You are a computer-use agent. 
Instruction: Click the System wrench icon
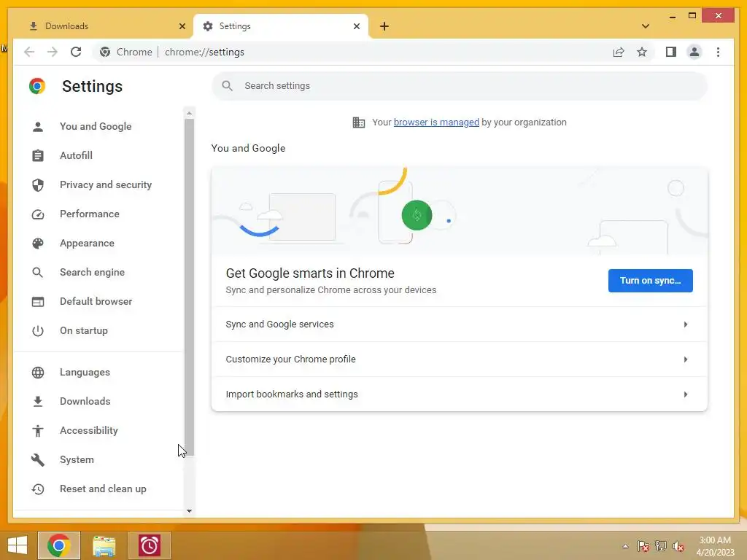click(38, 459)
